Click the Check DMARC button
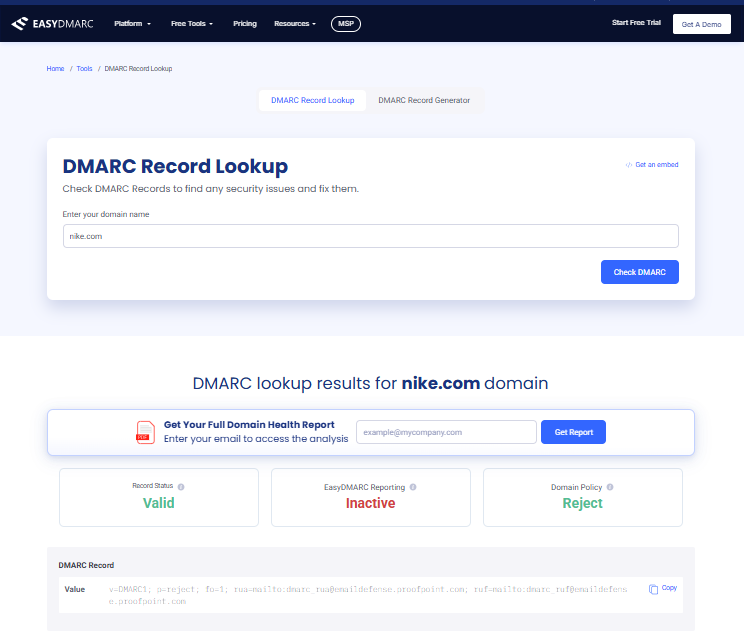Image resolution: width=744 pixels, height=633 pixels. (640, 272)
